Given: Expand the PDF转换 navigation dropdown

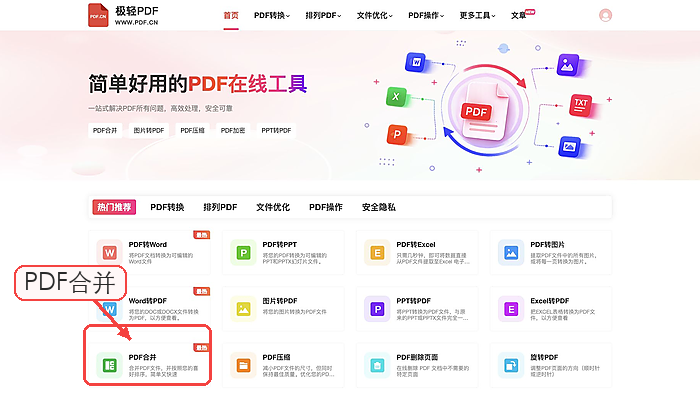Looking at the screenshot, I should 272,16.
